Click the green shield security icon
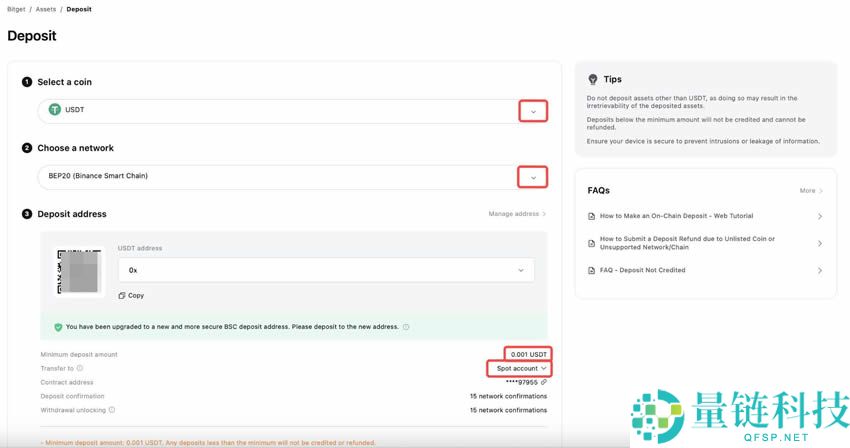The height and width of the screenshot is (448, 850). point(58,327)
